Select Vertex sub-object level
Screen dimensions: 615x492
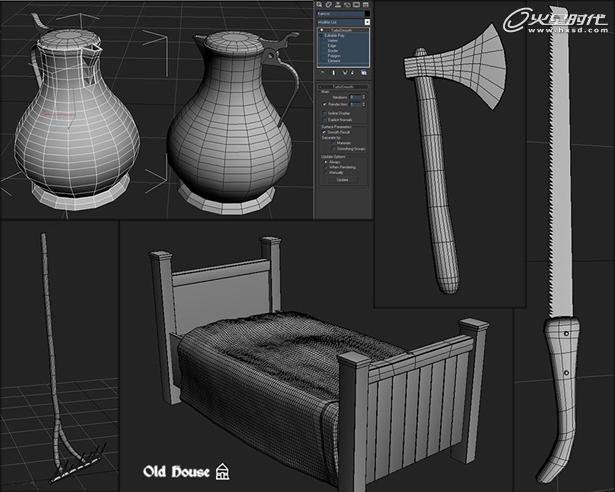(x=332, y=40)
